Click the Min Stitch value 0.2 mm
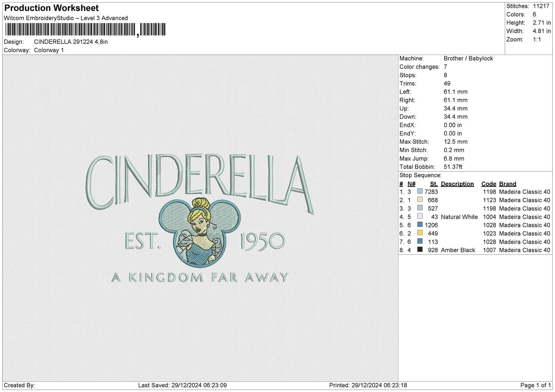The height and width of the screenshot is (392, 555). pos(454,150)
